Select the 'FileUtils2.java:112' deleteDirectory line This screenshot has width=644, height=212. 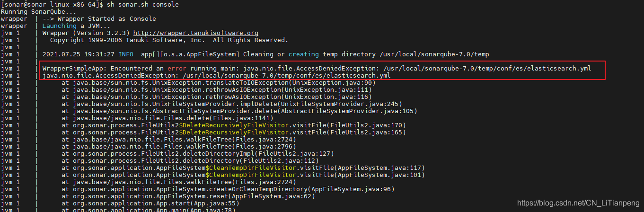click(190, 161)
